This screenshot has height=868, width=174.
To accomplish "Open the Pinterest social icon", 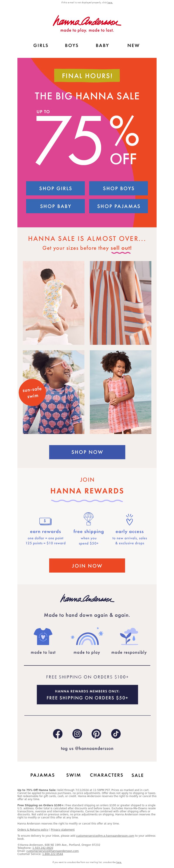I will (x=96, y=734).
